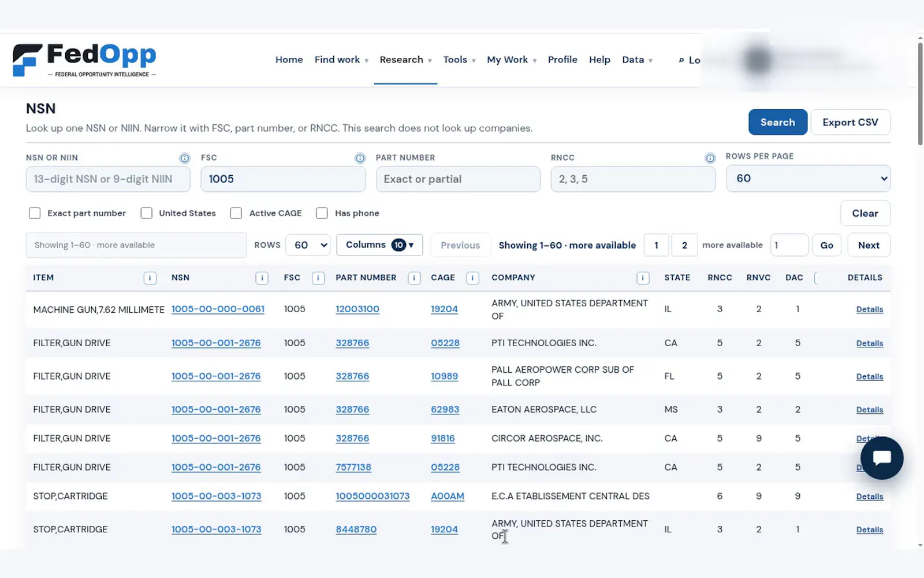Viewport: 924px width, 578px height.
Task: Open NSN link 1005-00-000-0061
Action: pos(218,309)
